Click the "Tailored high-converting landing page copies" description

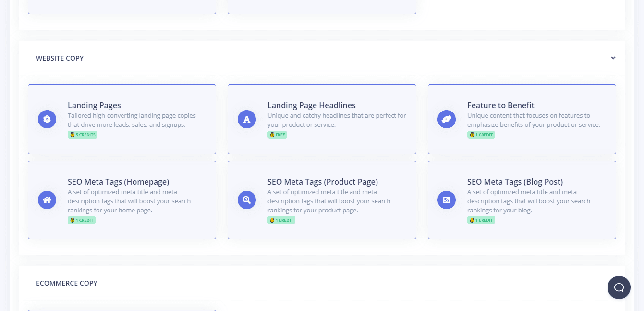tap(132, 120)
